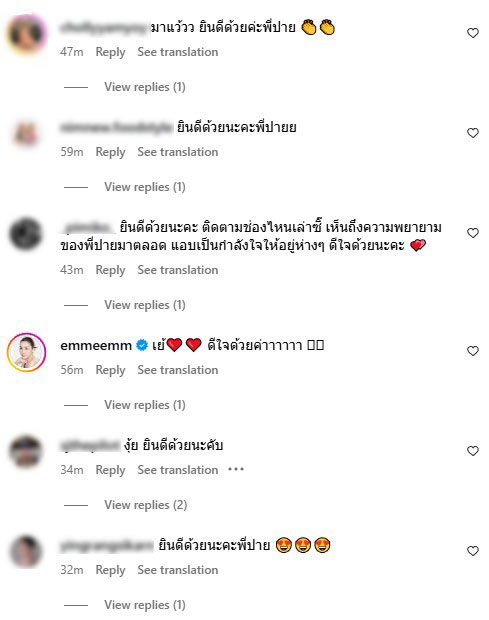Open emmeemm username link
This screenshot has width=489, height=620.
click(96, 346)
